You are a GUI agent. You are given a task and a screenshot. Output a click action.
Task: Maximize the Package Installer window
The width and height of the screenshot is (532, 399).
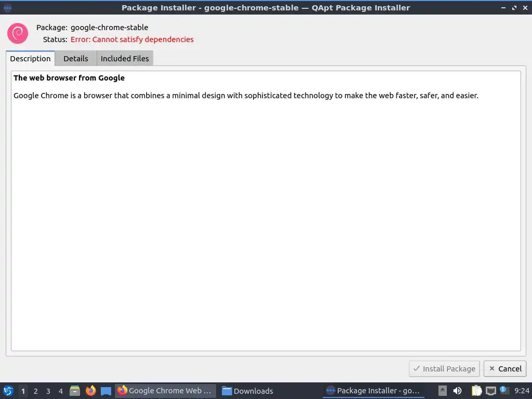click(514, 7)
